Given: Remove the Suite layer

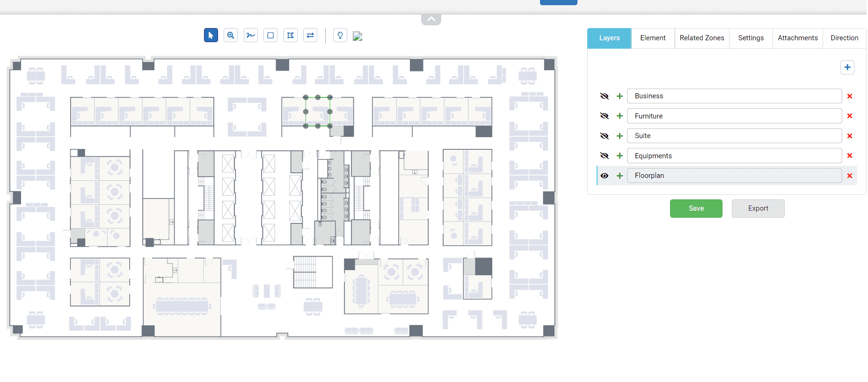Looking at the screenshot, I should coord(850,136).
